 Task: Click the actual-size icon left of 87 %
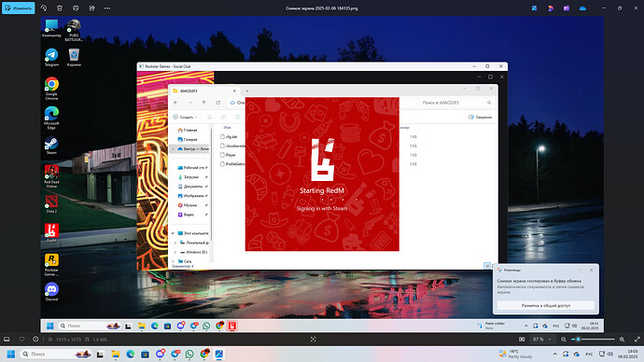tap(522, 340)
